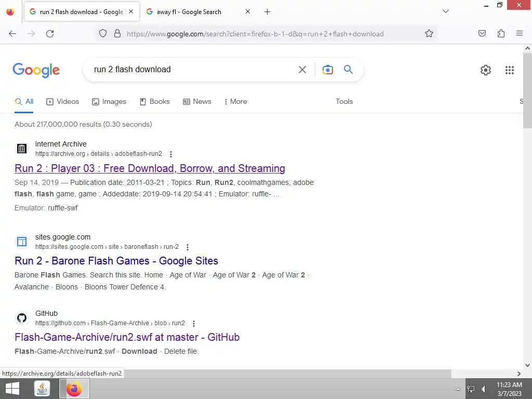Open Firefox application menu
Viewport: 532px width, 399px height.
[520, 33]
